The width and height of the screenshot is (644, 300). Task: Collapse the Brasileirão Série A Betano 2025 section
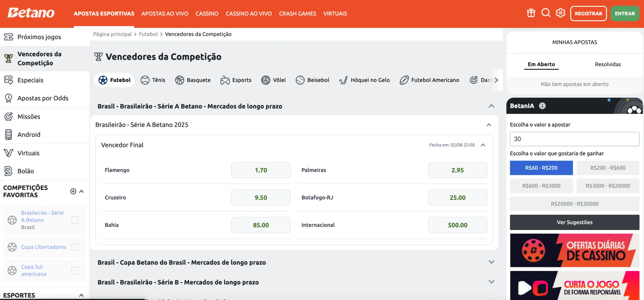(x=489, y=125)
